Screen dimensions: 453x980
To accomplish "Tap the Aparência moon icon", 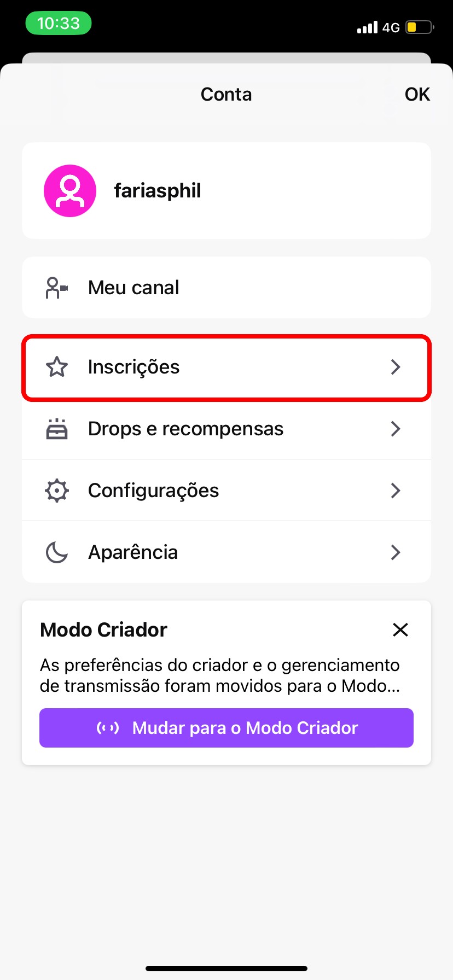I will tap(57, 552).
